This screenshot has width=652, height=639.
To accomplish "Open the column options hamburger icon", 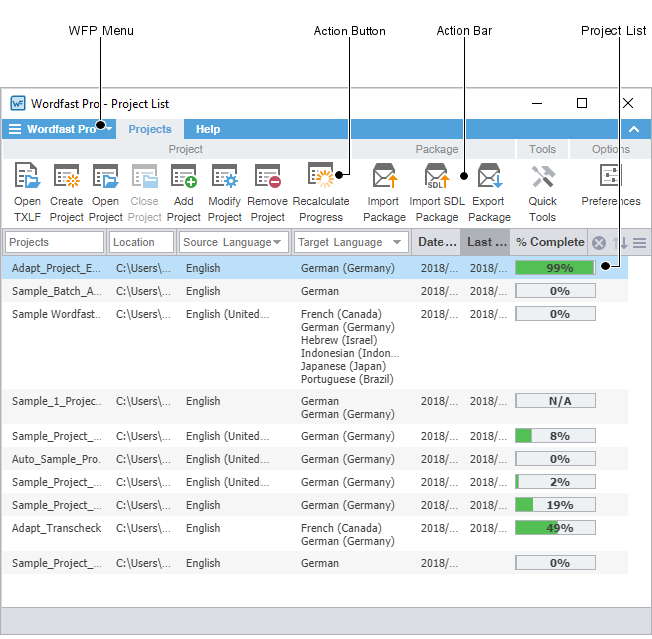I will [640, 243].
